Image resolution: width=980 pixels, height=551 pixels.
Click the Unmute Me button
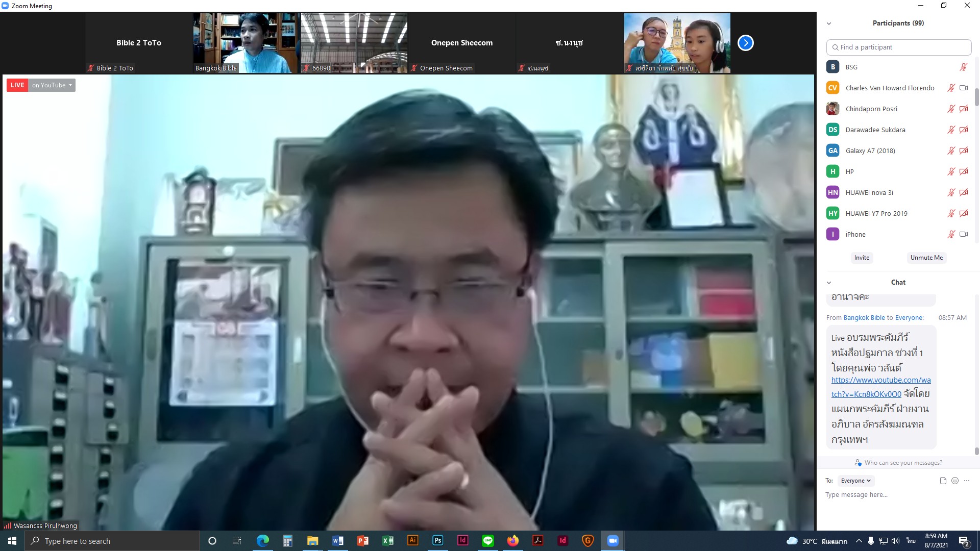926,258
